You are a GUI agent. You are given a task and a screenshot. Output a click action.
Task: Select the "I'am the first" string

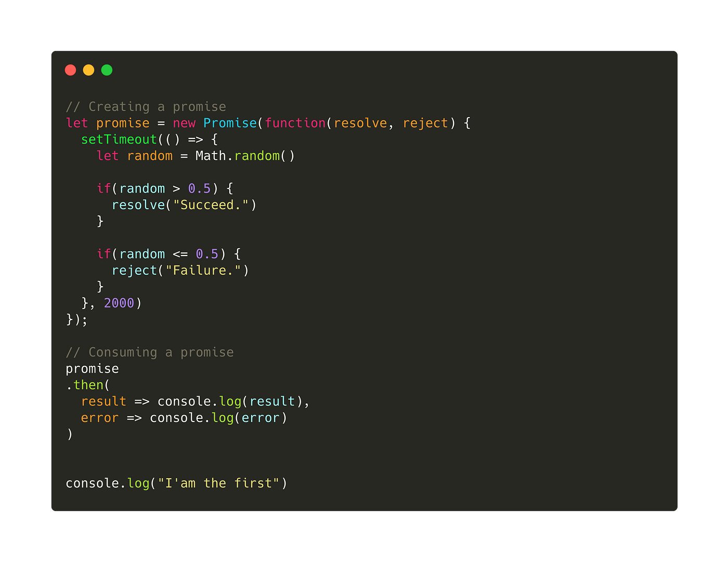pos(217,483)
